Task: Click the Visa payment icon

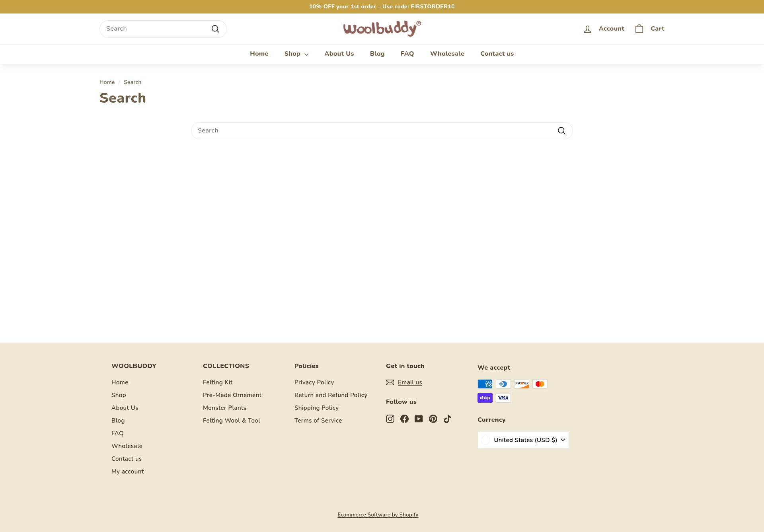Action: pyautogui.click(x=503, y=398)
